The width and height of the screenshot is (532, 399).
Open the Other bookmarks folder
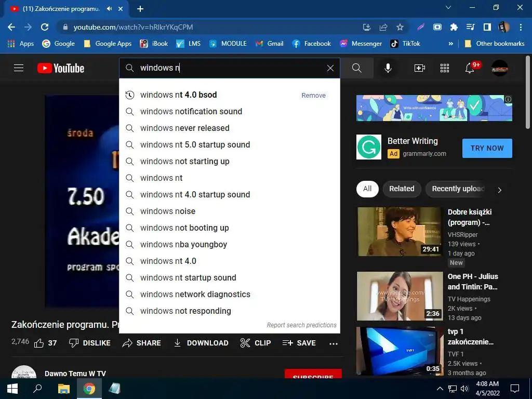pyautogui.click(x=495, y=44)
